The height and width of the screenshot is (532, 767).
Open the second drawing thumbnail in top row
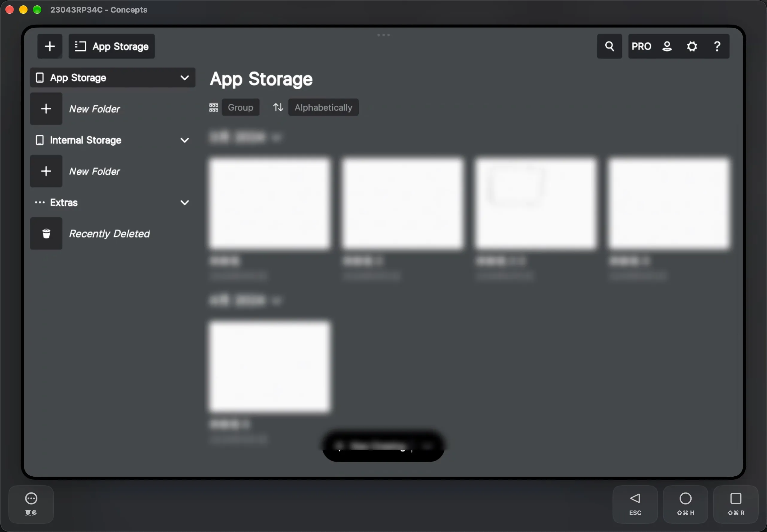pyautogui.click(x=402, y=203)
